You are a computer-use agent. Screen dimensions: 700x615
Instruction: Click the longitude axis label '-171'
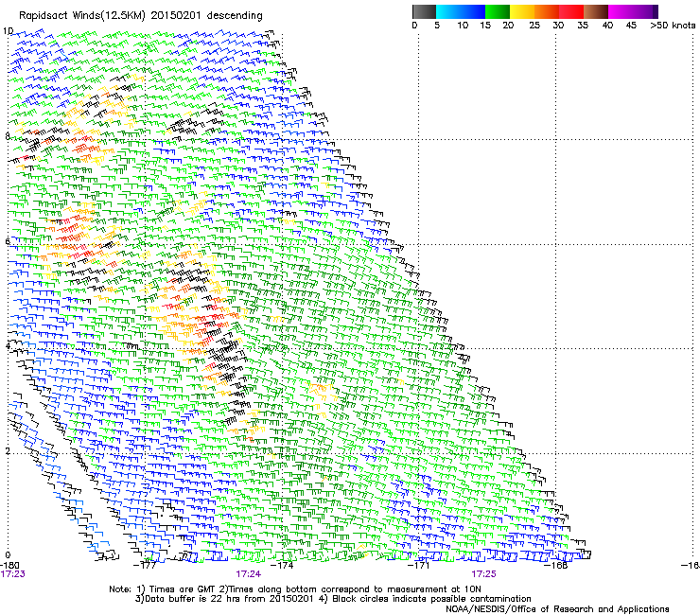[x=419, y=565]
